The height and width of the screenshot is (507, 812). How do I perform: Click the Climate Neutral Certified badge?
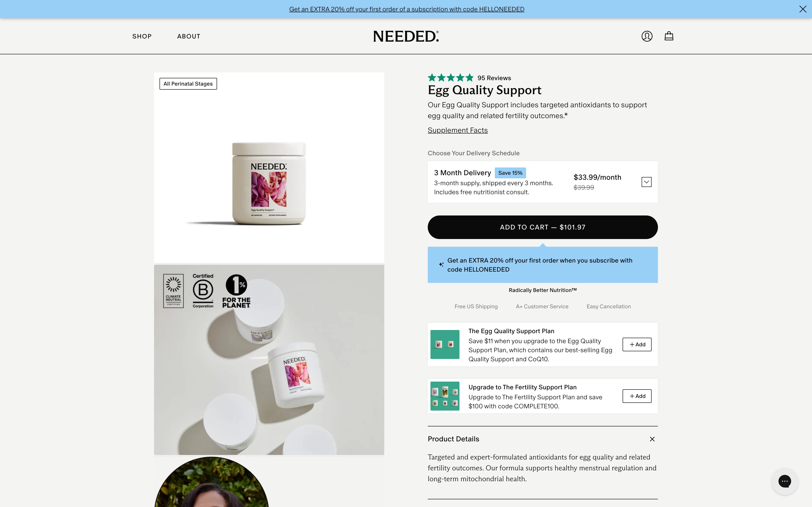[x=174, y=291]
